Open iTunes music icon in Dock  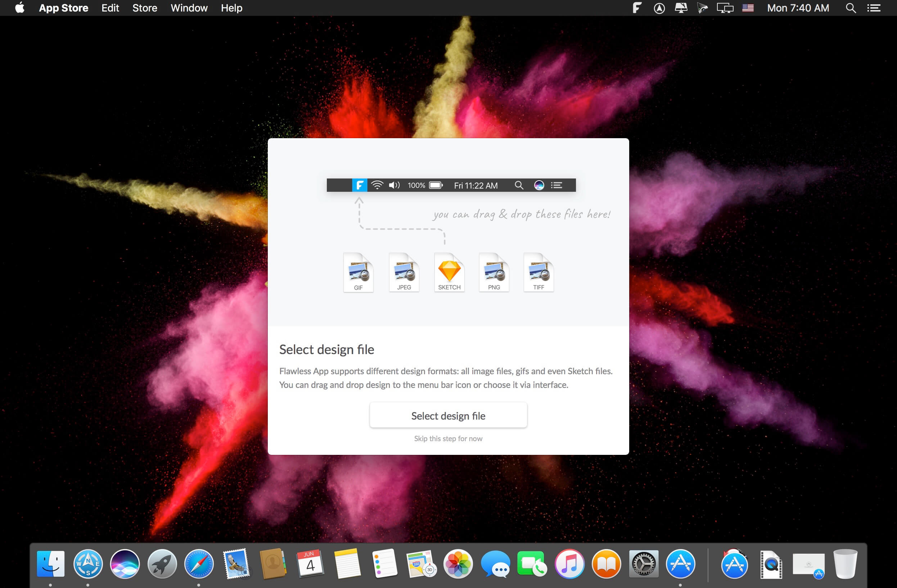[x=569, y=564]
